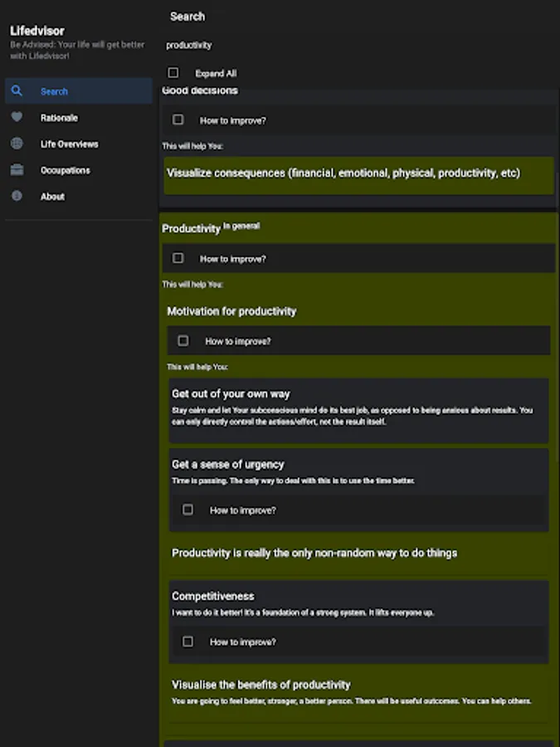
Task: Click the search field containing productivity
Action: click(332, 45)
